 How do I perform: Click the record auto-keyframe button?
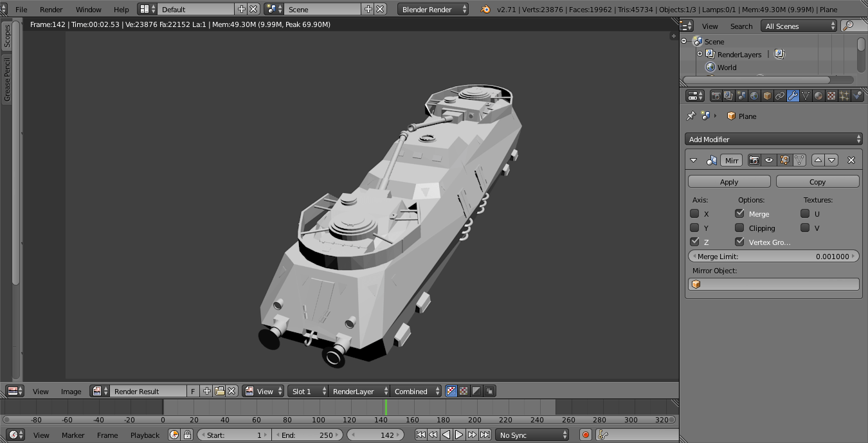[586, 435]
